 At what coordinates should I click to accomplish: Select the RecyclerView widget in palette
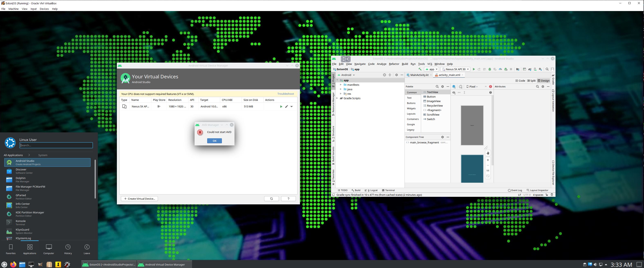tap(434, 106)
